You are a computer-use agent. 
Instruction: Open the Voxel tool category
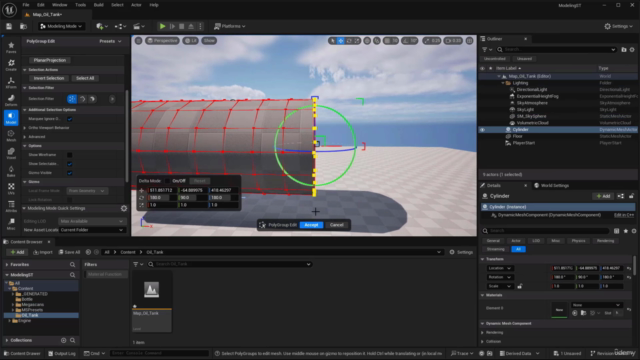pos(11,153)
